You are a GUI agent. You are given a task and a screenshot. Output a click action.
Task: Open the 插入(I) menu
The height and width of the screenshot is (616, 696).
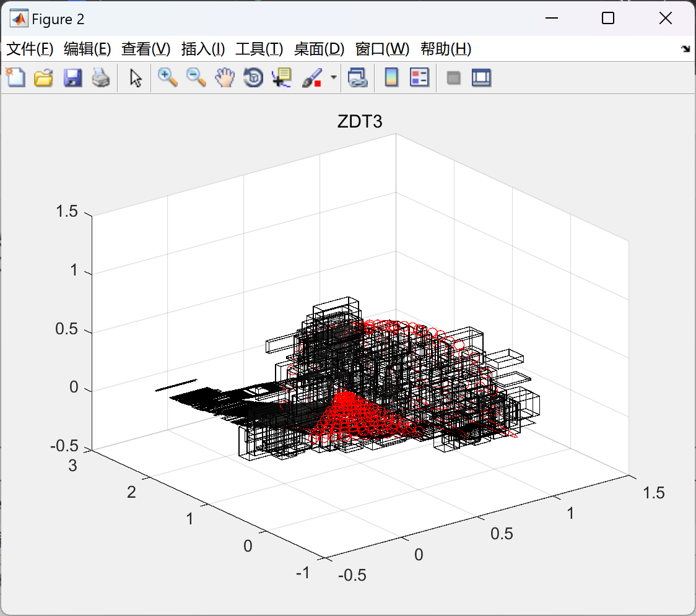(203, 49)
